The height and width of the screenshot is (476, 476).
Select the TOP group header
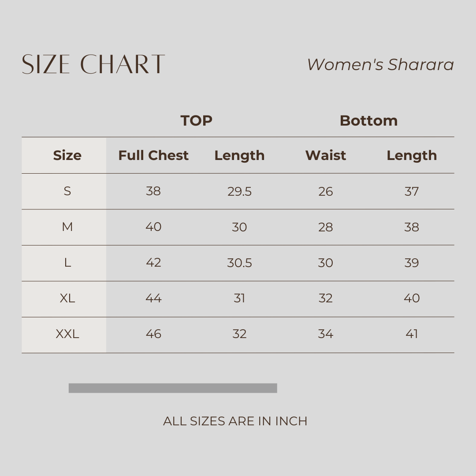[196, 120]
